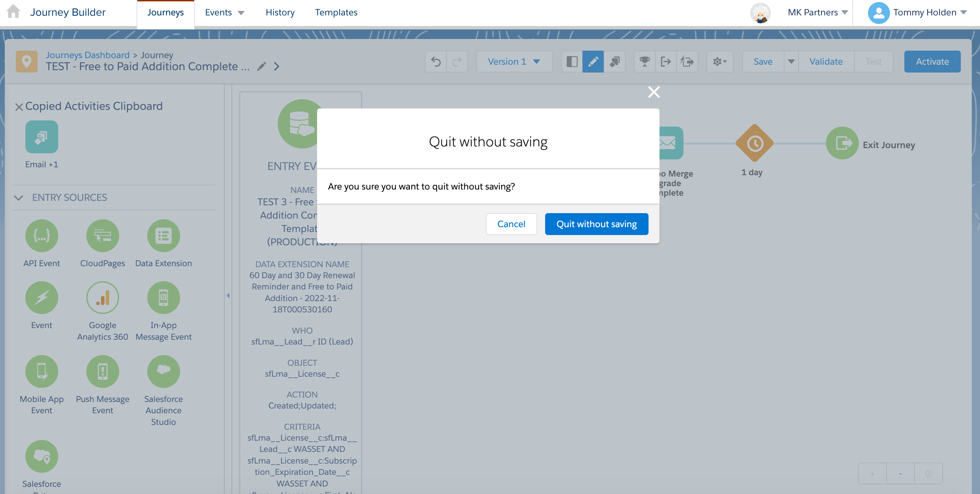Confirm Quit without saving
Screen dimensions: 980x494
point(596,224)
